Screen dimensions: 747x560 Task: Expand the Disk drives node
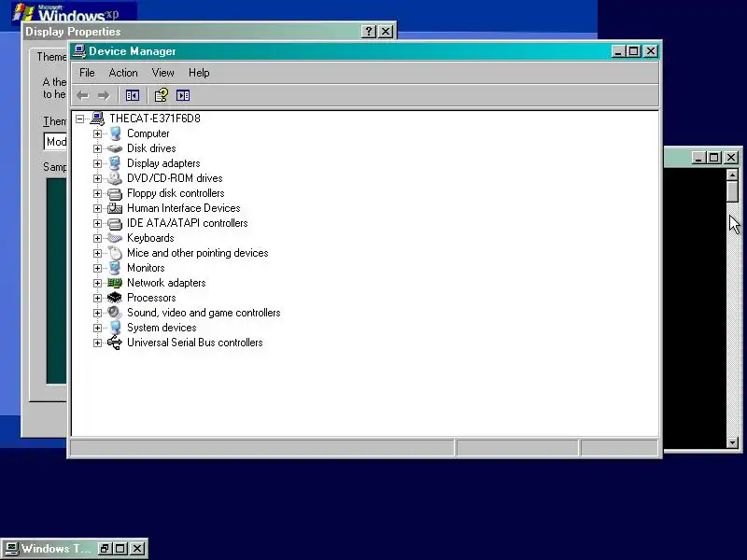(98, 148)
